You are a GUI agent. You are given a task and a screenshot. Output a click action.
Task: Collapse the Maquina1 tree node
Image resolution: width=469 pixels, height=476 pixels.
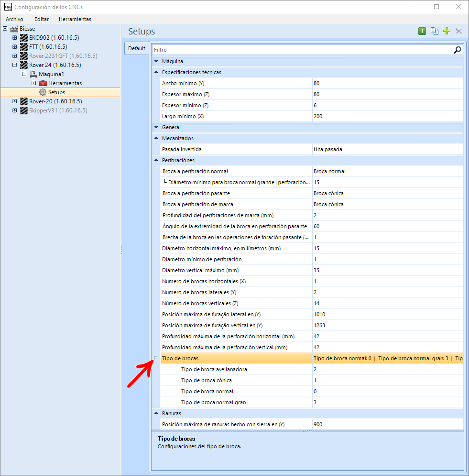(24, 74)
